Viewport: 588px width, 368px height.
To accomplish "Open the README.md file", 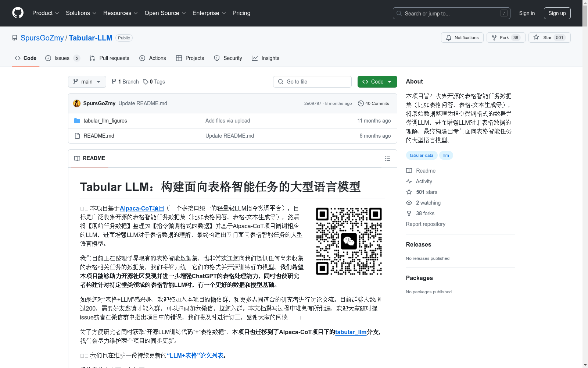I will click(x=99, y=136).
